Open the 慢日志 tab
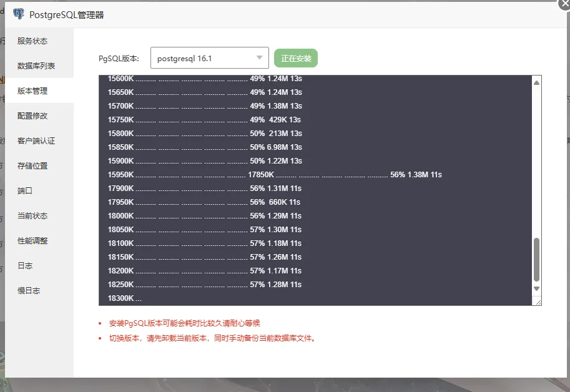 click(39, 291)
